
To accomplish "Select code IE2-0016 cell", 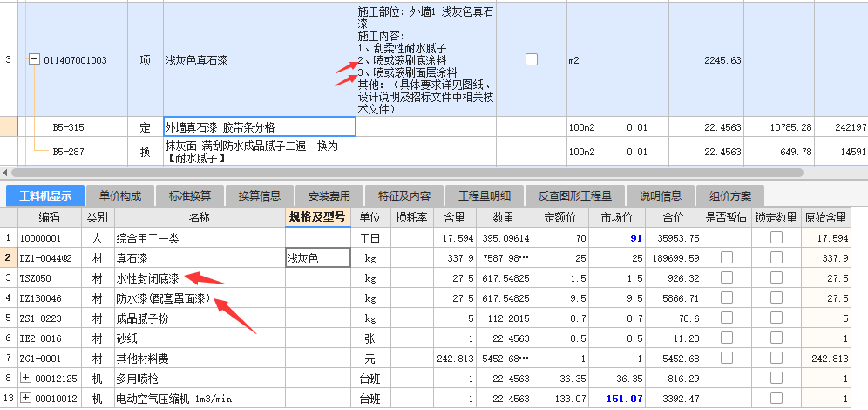I will pyautogui.click(x=50, y=338).
